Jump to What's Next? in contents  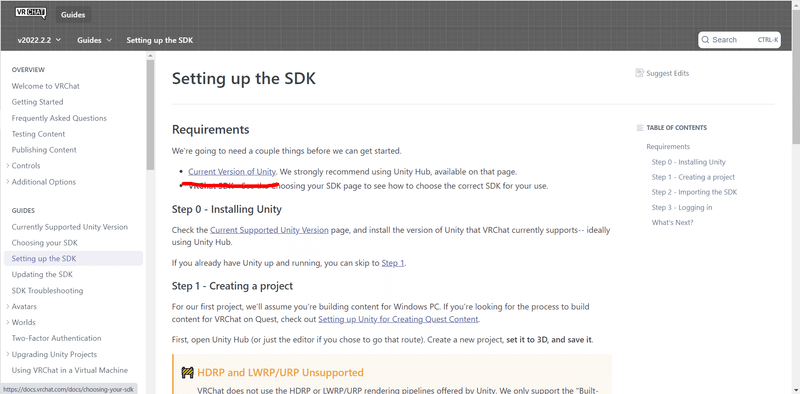pos(672,223)
